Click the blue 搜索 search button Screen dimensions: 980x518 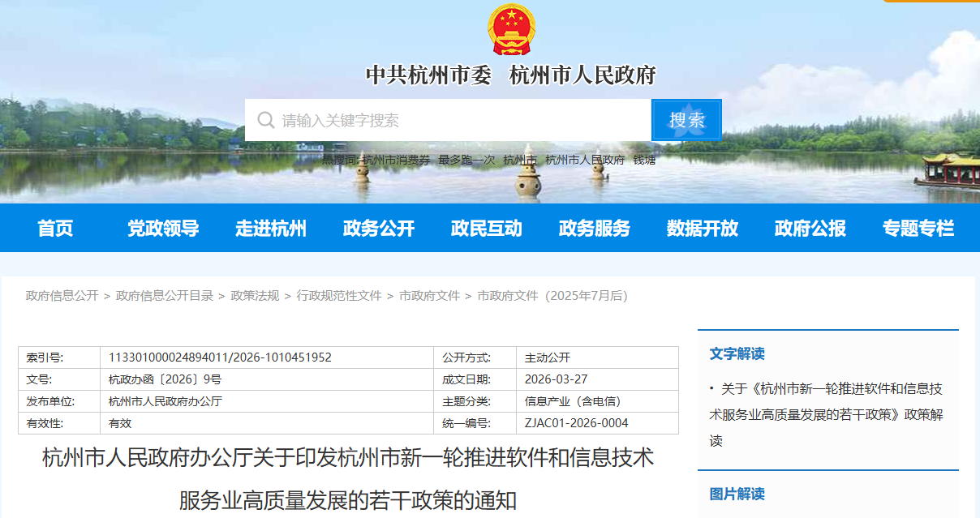[x=686, y=120]
